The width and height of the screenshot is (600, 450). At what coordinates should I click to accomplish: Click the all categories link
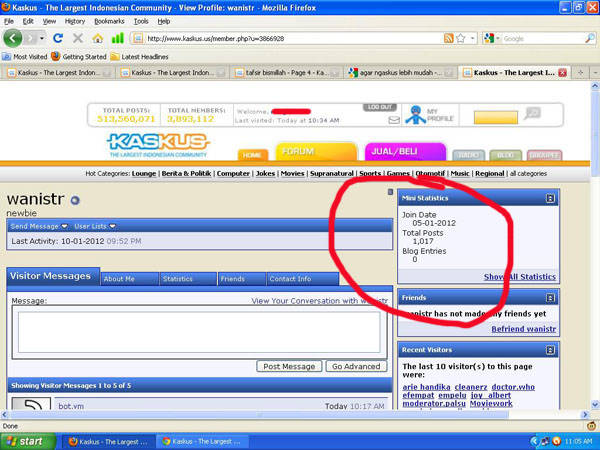[528, 173]
